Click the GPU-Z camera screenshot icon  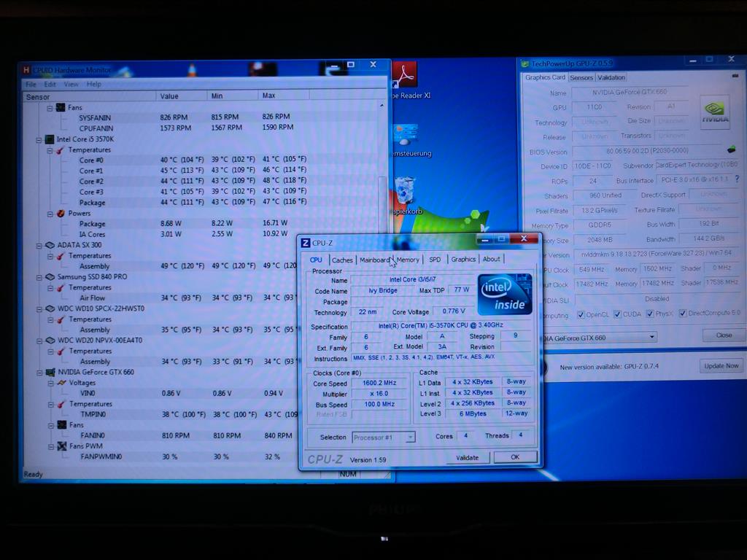tap(735, 76)
